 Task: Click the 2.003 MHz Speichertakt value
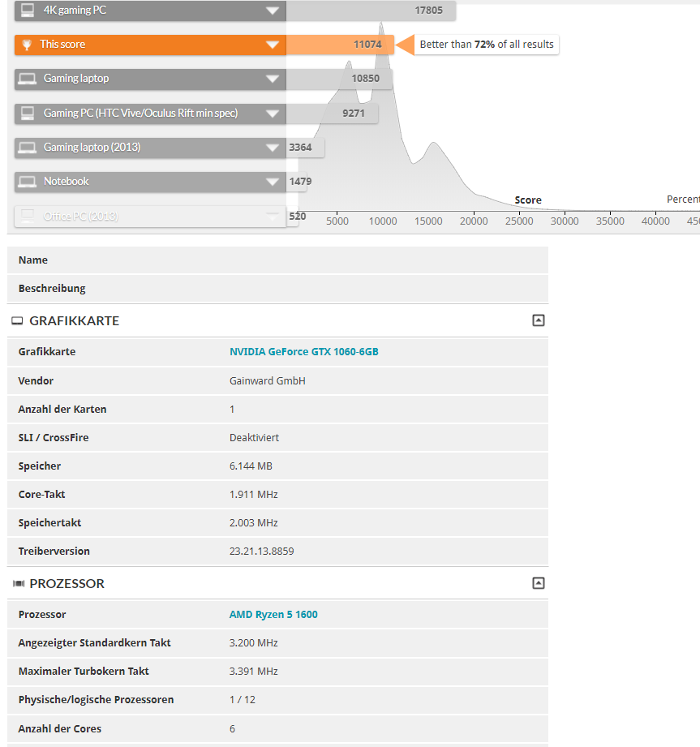point(254,523)
